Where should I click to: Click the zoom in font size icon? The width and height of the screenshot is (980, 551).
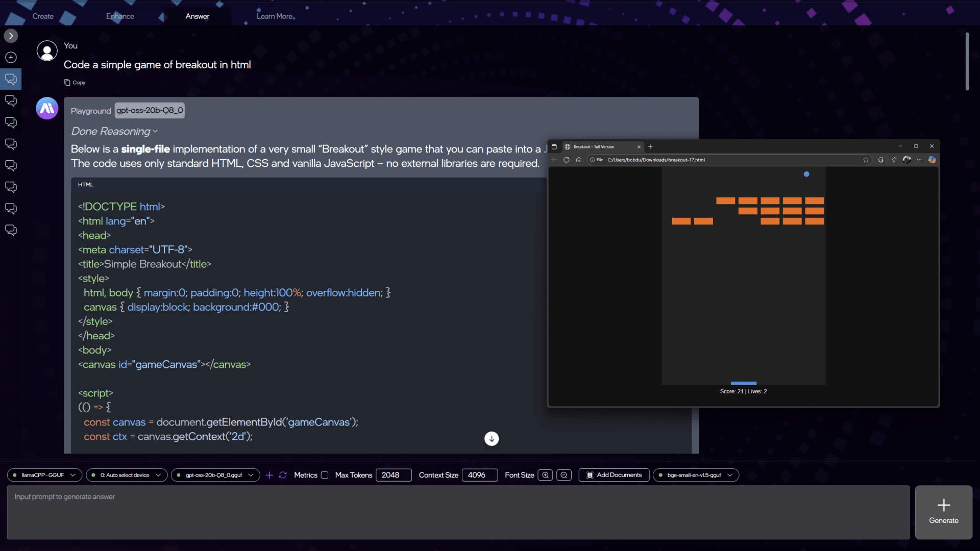coord(545,475)
